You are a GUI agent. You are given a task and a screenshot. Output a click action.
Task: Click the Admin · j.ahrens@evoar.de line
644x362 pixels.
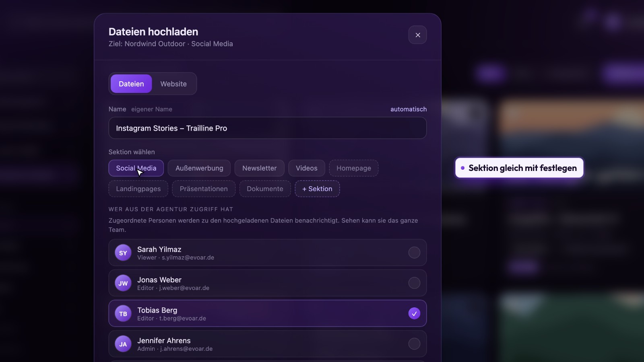(175, 349)
